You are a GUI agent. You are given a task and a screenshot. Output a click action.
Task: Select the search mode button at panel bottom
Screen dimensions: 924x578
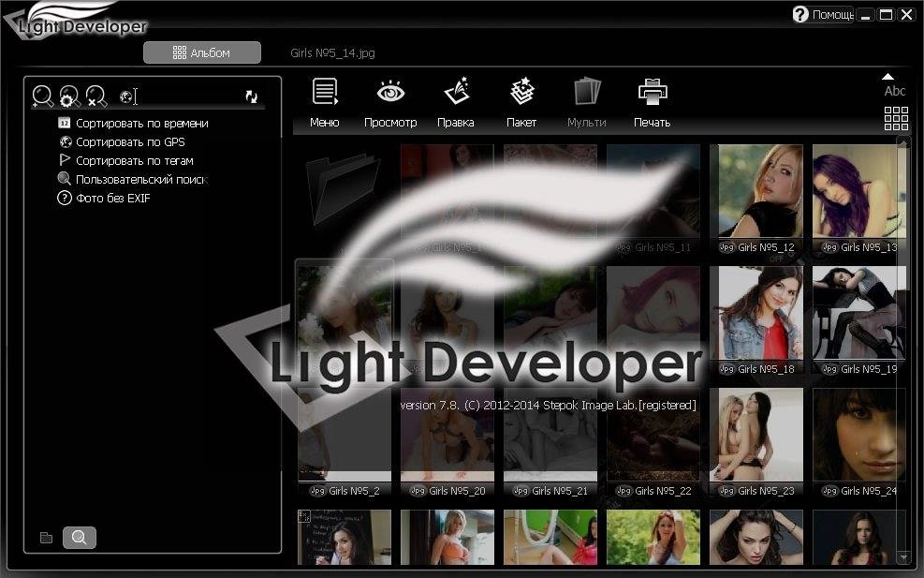[x=79, y=538]
